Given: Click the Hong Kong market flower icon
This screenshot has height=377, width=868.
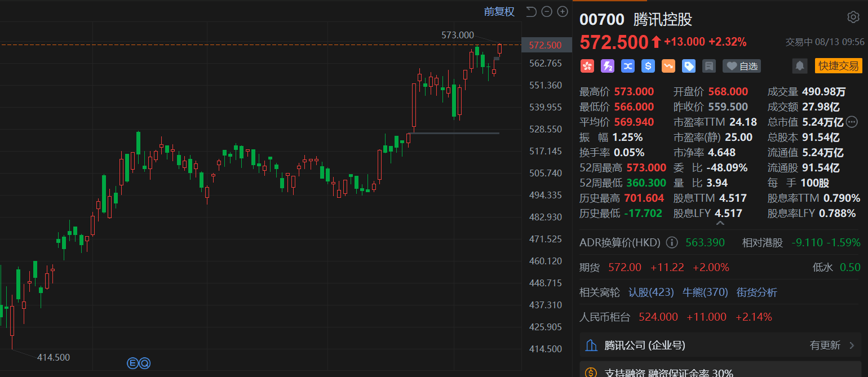Looking at the screenshot, I should point(587,66).
